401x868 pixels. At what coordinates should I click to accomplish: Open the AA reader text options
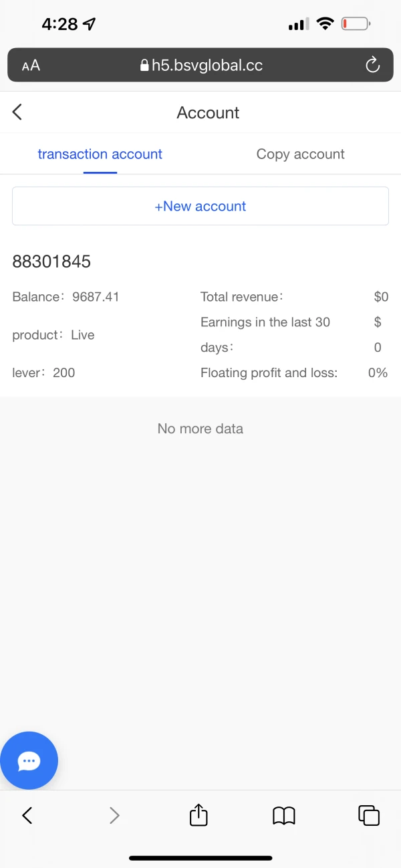coord(31,65)
